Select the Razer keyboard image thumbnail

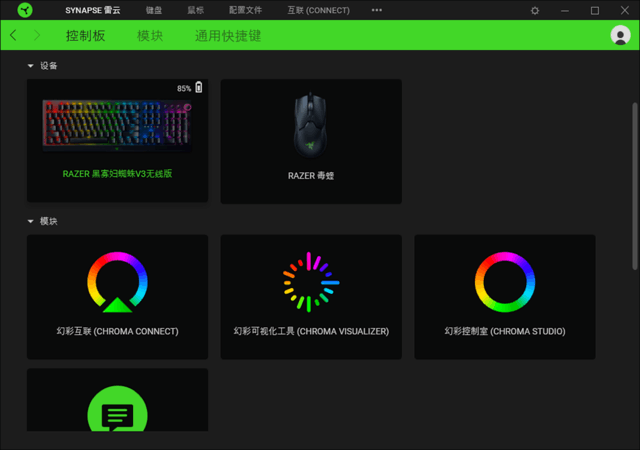[x=117, y=126]
